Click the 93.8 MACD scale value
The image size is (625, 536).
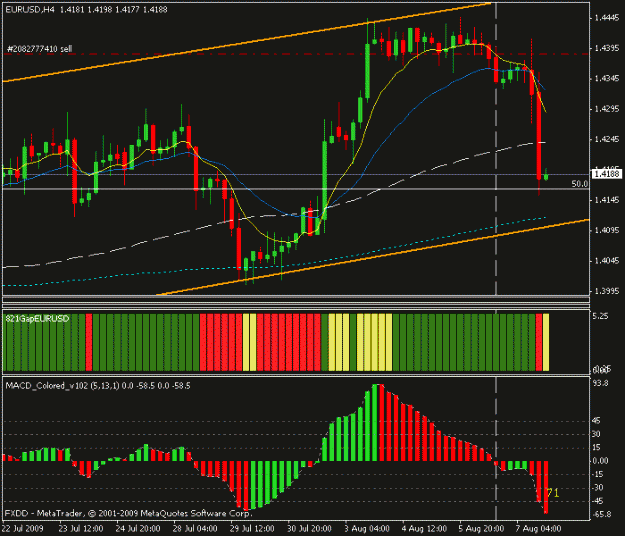click(x=601, y=383)
